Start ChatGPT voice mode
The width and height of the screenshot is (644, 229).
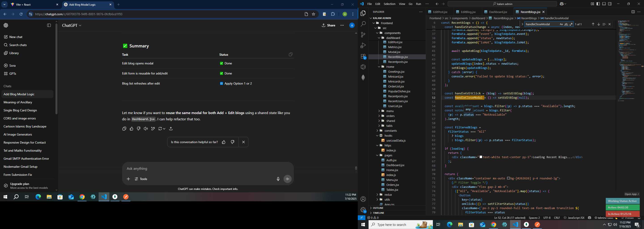tap(288, 179)
